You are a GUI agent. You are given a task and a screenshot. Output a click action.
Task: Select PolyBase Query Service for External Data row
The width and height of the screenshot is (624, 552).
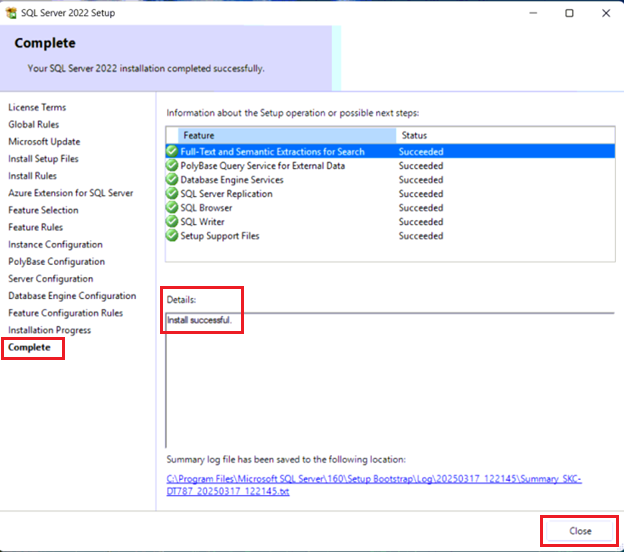[x=390, y=166]
